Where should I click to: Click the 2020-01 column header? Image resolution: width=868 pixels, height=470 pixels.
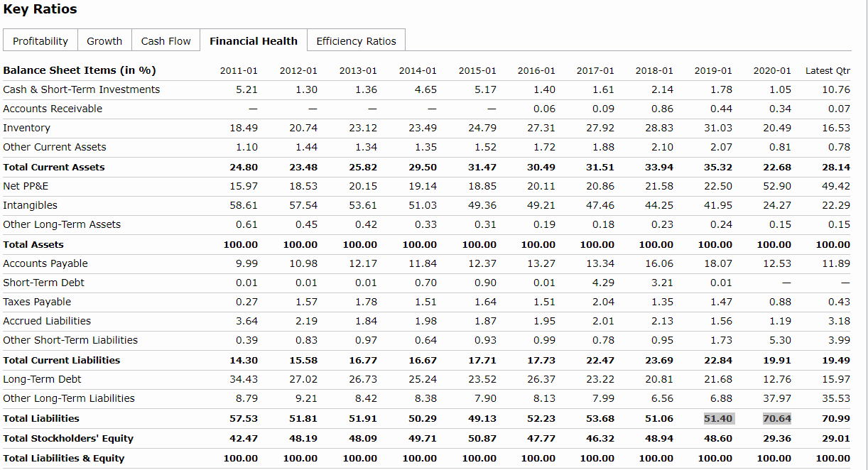click(772, 70)
